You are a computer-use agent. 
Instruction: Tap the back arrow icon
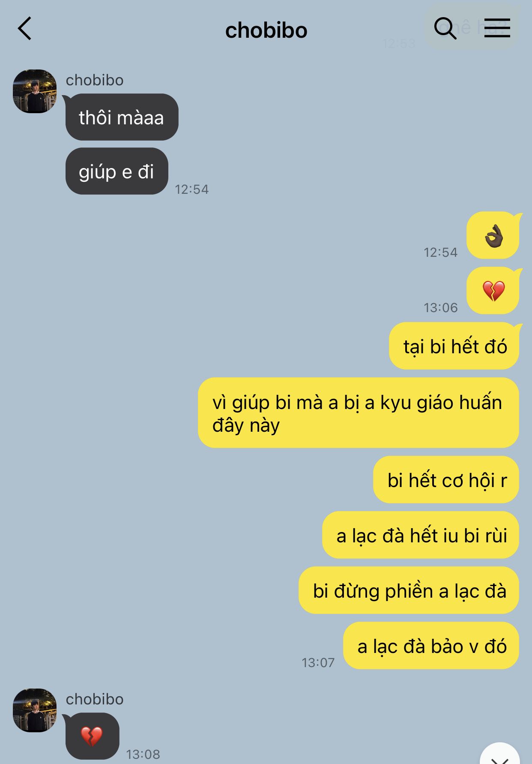[25, 29]
